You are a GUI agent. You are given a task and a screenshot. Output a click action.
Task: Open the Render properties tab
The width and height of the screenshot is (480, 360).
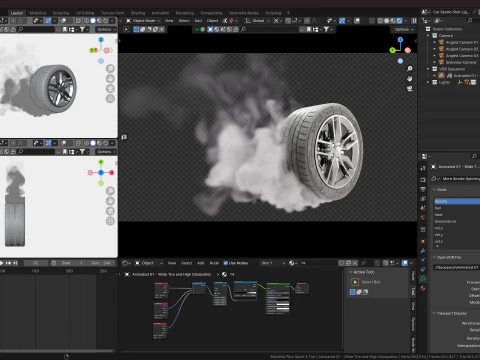click(x=423, y=180)
